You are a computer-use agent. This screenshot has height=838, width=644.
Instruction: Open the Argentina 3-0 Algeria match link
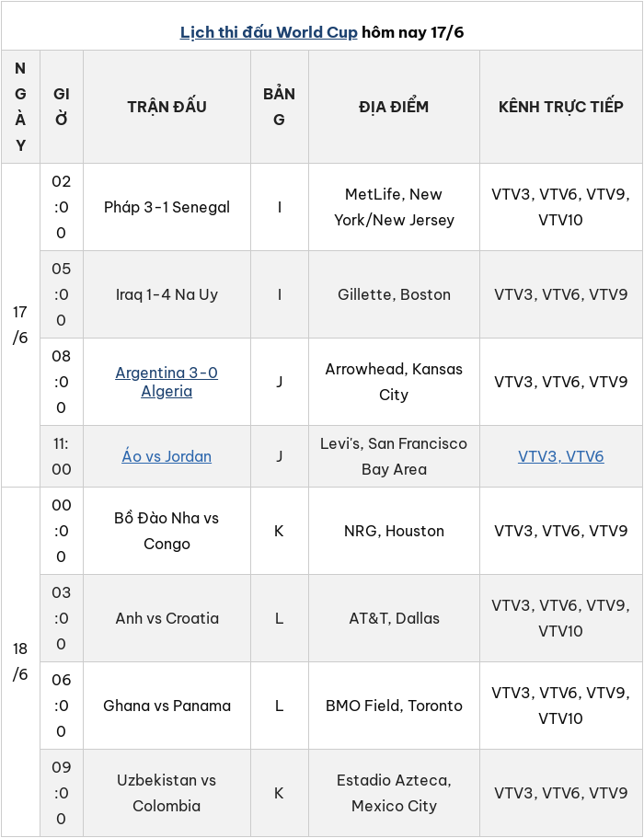[x=167, y=382]
